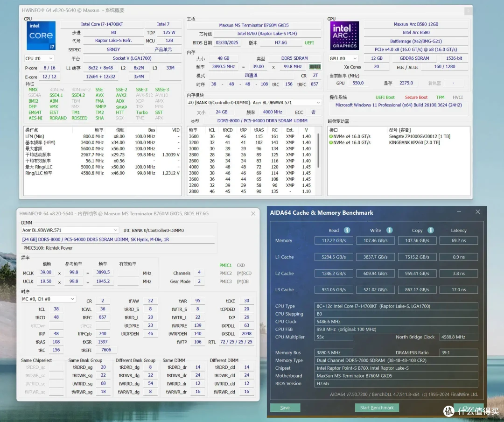This screenshot has height=422, width=504.
Task: Click the tXSDLL value 2048
Action: tap(246, 334)
